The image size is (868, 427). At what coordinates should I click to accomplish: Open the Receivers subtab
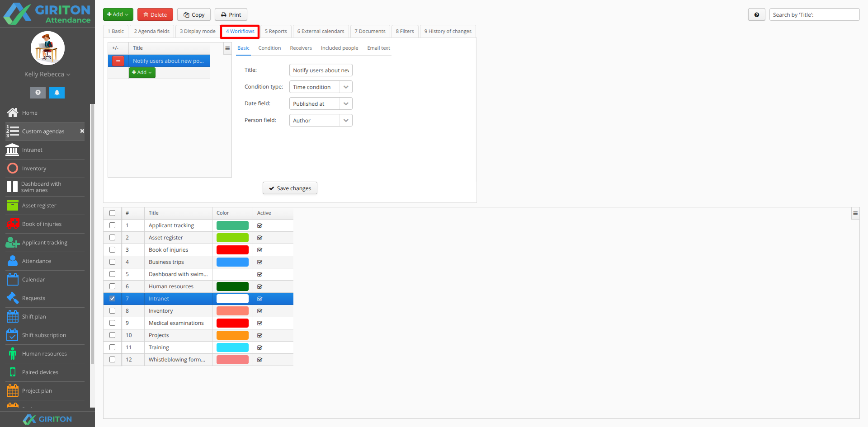coord(301,48)
